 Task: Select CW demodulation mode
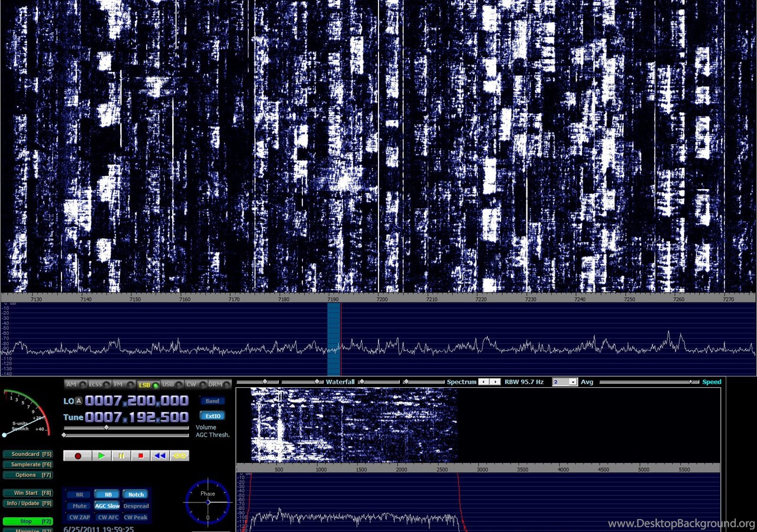[195, 384]
